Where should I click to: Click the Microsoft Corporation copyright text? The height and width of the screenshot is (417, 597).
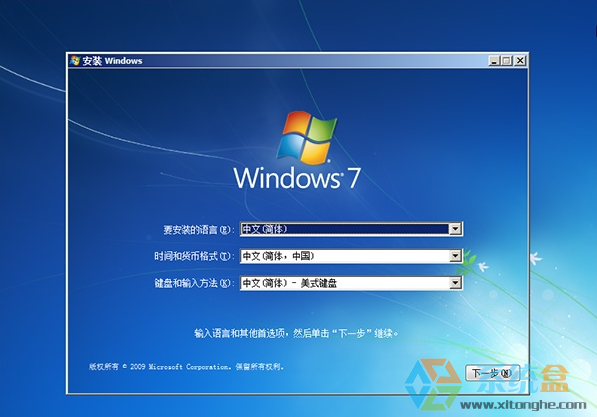pyautogui.click(x=186, y=367)
